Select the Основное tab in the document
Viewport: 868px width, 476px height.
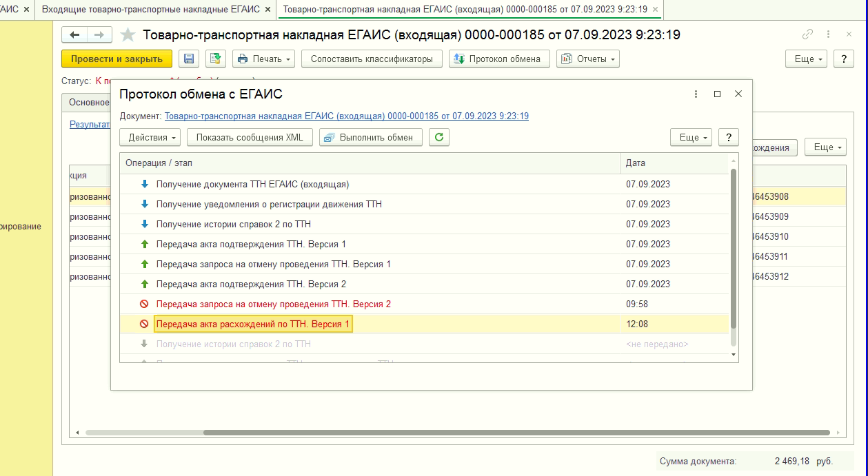pos(89,103)
